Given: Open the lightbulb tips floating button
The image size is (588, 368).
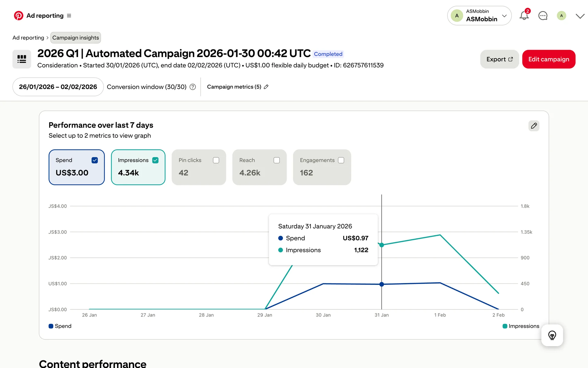Looking at the screenshot, I should 552,335.
